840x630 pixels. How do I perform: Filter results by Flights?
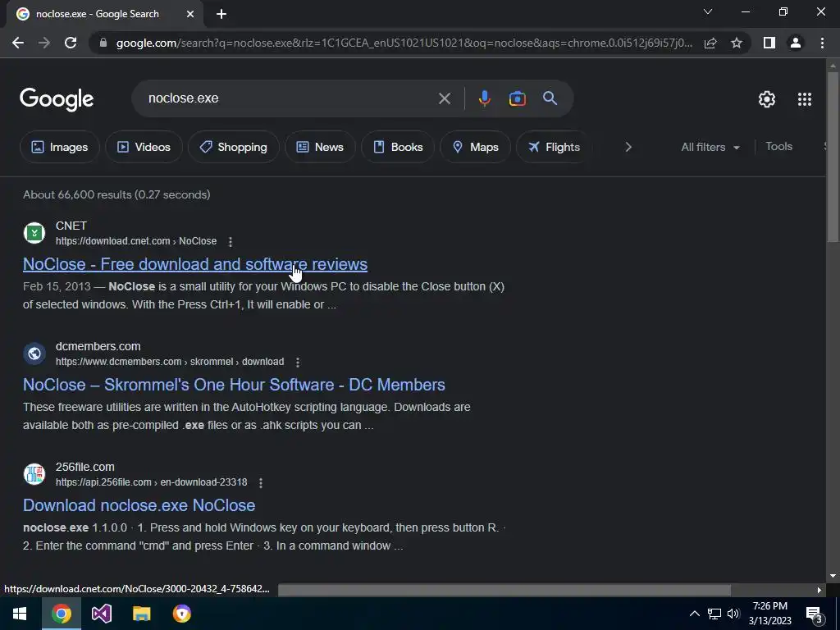click(x=554, y=147)
